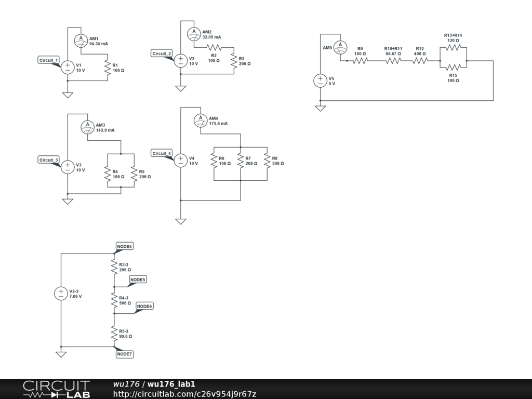
Task: Select the R13+R14 120 Ω resistor
Action: click(453, 47)
